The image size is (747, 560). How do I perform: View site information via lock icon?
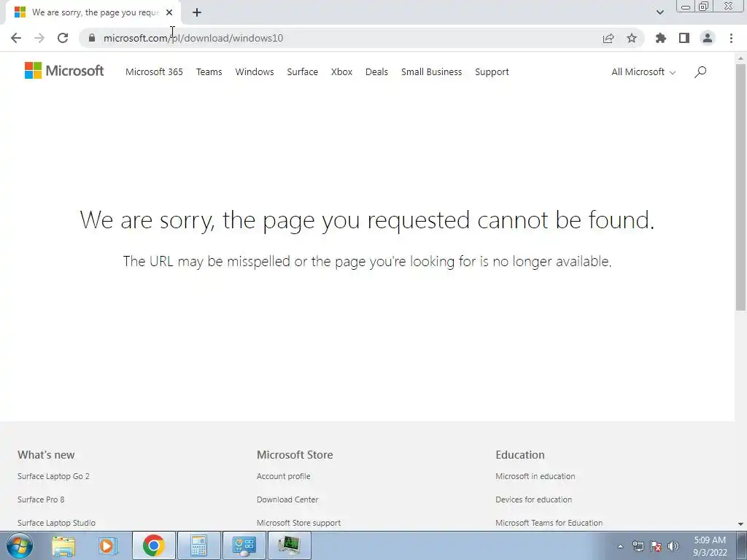[92, 38]
